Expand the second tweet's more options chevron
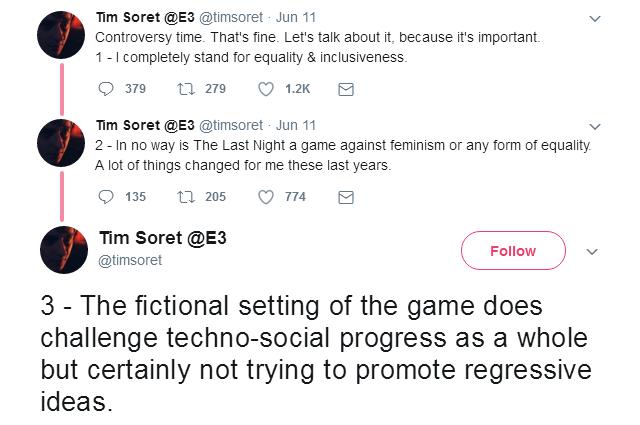640x425 pixels. click(597, 126)
